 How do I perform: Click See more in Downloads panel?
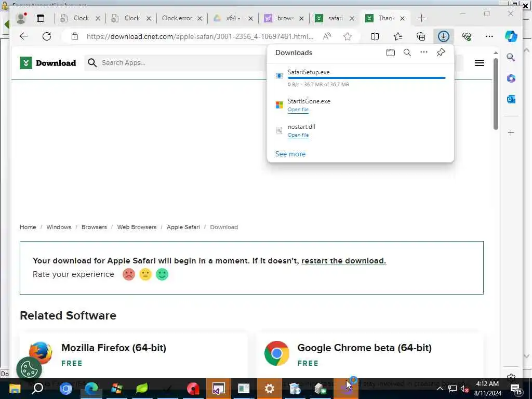[x=290, y=154]
